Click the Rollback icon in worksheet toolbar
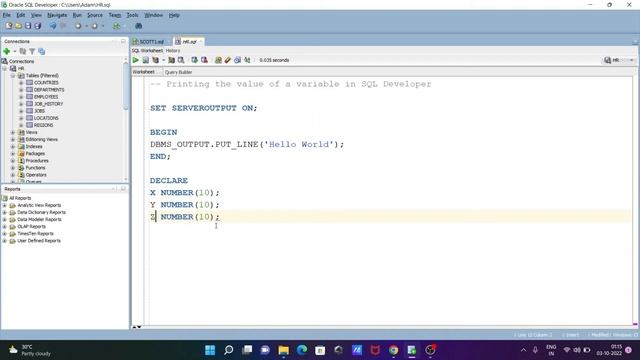Screen dimensions: 640x360 pyautogui.click(x=204, y=60)
